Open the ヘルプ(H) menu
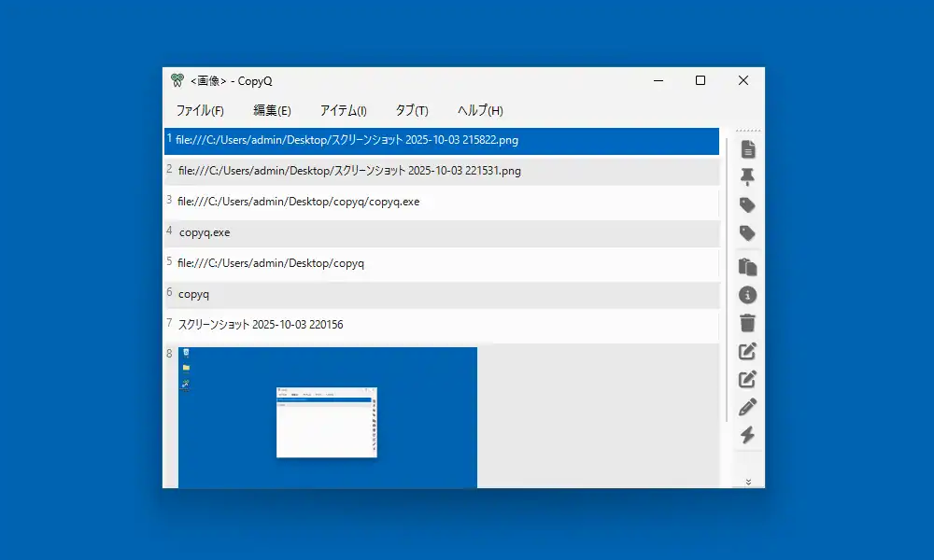Screen dimensions: 934x560 click(x=480, y=110)
